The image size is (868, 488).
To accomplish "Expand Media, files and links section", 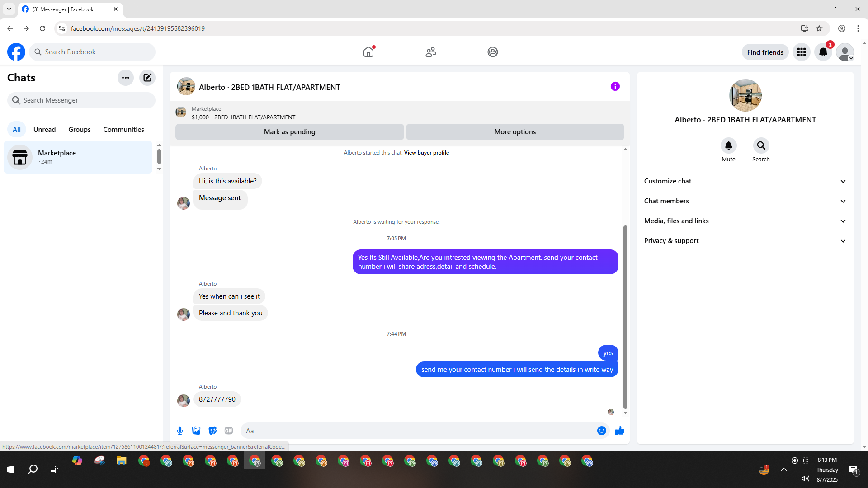I will [745, 221].
